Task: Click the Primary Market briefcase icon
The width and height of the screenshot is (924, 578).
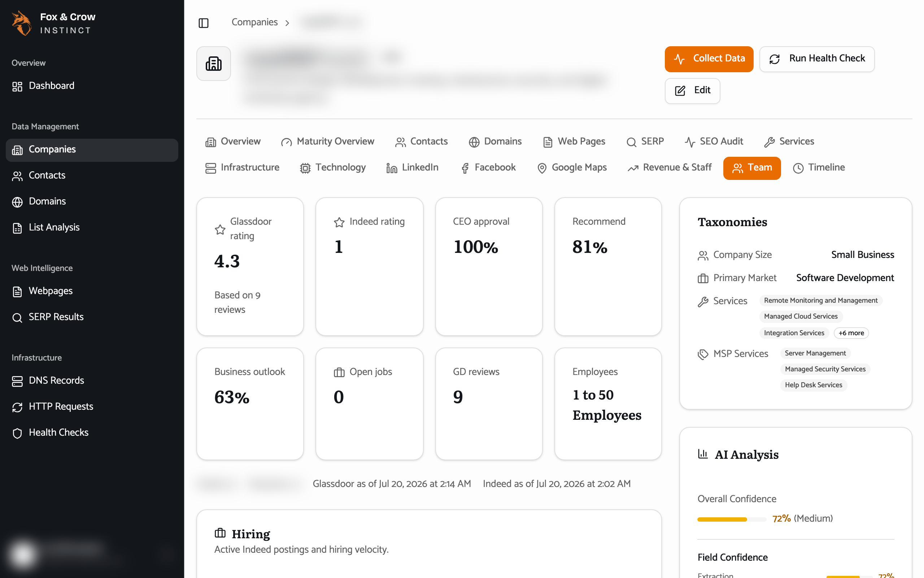Action: pos(703,278)
